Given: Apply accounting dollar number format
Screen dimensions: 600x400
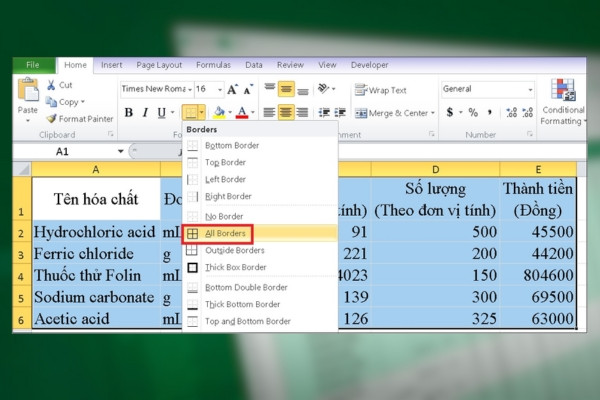Looking at the screenshot, I should [450, 112].
